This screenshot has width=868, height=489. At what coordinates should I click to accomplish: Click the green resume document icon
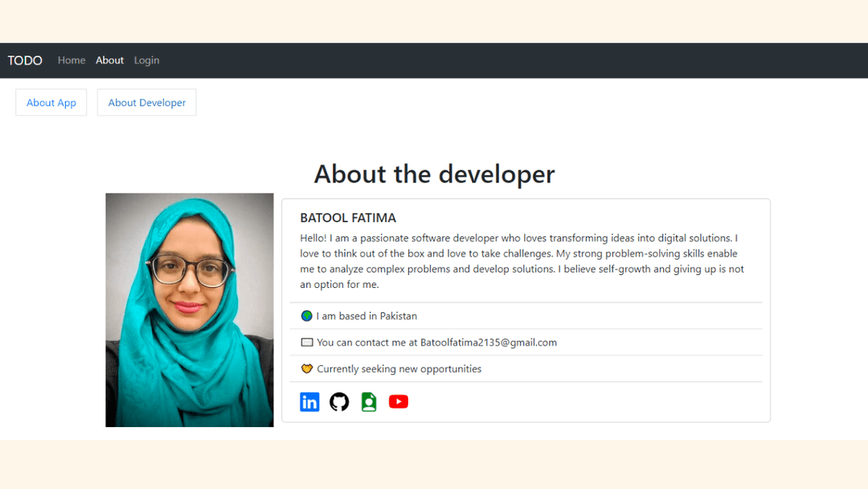369,401
